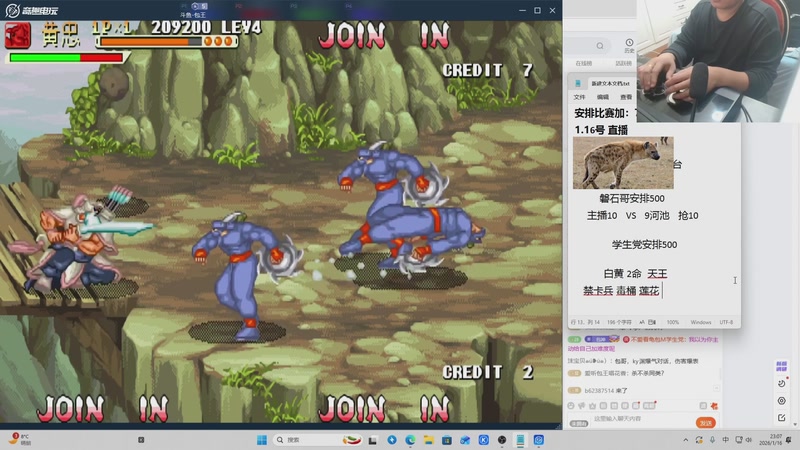Click the underlined word 天王 in Notepad
Screen dimensions: 800x450
[x=657, y=274]
